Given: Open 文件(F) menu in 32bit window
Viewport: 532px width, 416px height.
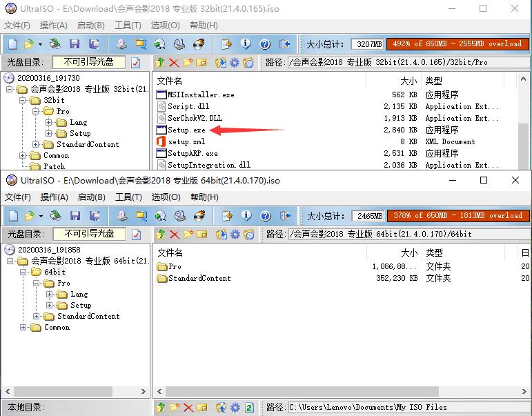Looking at the screenshot, I should pos(17,26).
